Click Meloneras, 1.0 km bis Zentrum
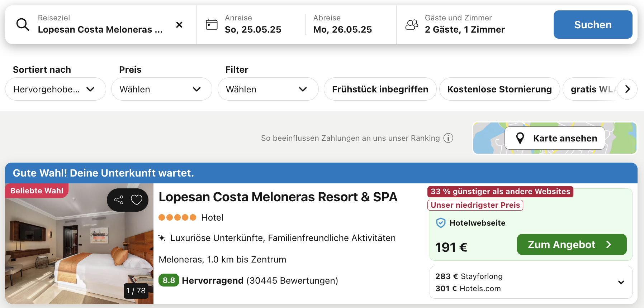The width and height of the screenshot is (644, 308). [222, 259]
